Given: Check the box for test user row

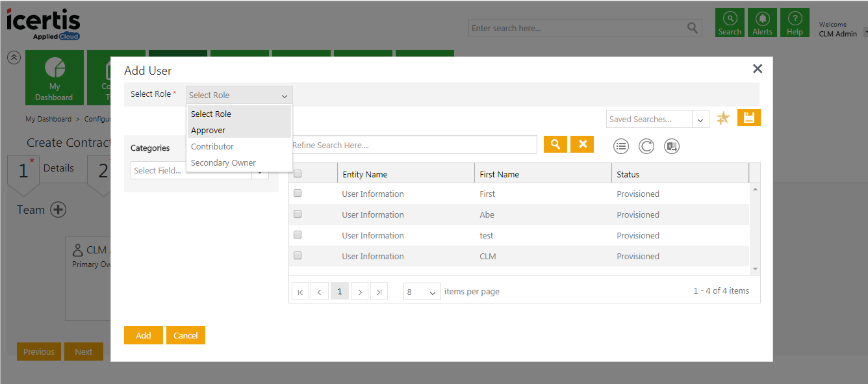Looking at the screenshot, I should (298, 235).
